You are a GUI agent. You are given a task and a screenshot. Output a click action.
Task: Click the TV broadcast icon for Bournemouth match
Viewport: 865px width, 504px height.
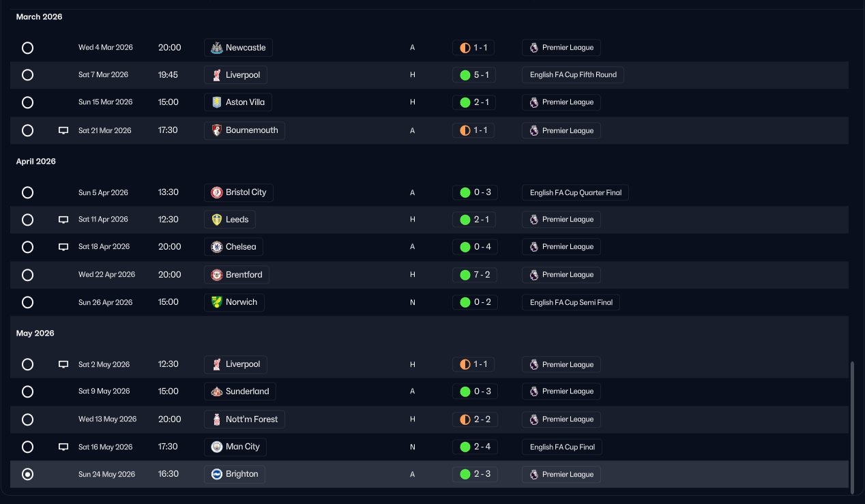[x=63, y=130]
